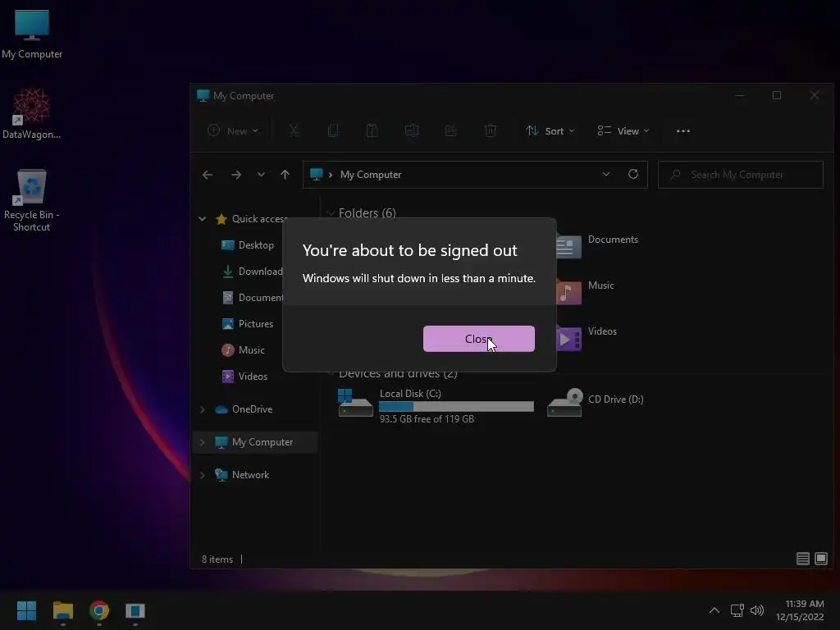Dismiss the sign-out dialog with Close
The width and height of the screenshot is (840, 630).
478,339
